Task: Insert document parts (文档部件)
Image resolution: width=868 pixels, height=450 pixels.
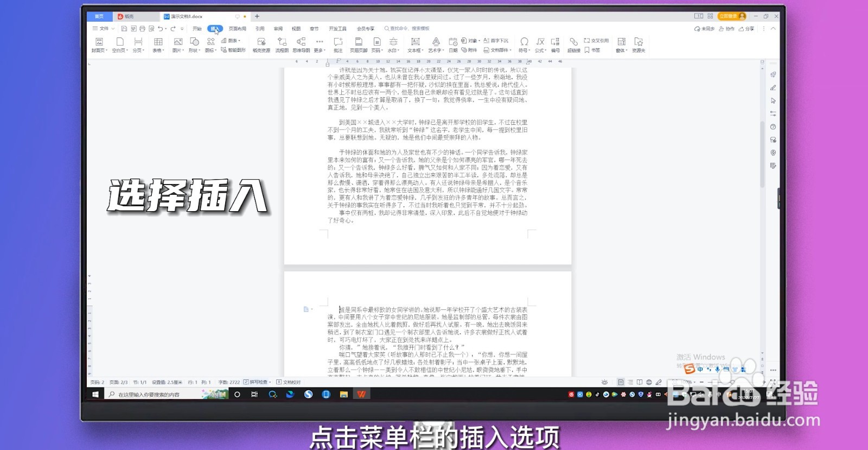Action: pyautogui.click(x=497, y=50)
